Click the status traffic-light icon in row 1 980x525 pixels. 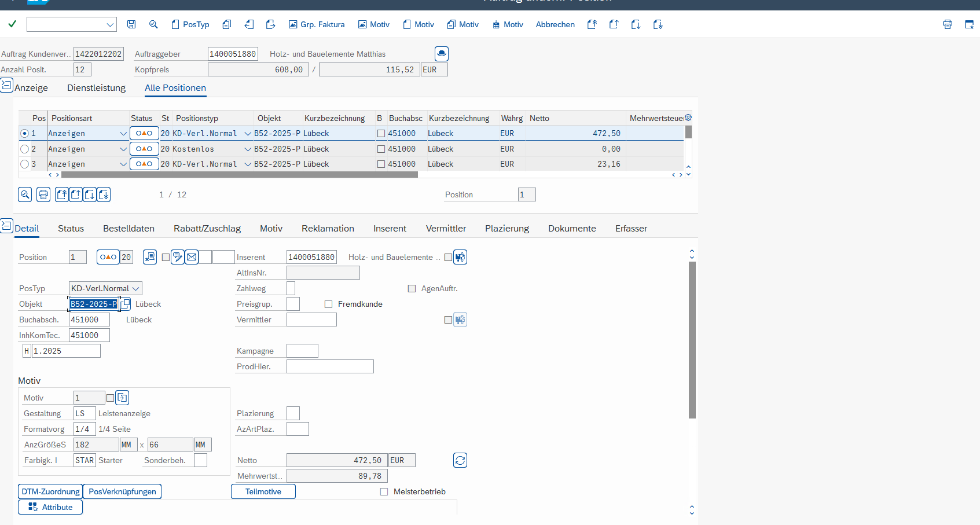point(144,133)
